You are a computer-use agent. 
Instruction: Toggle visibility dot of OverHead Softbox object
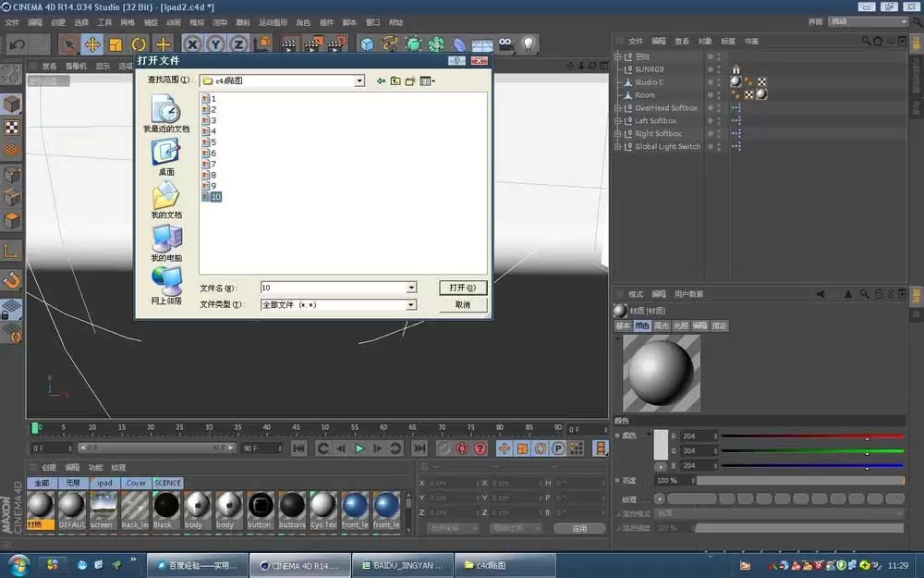pyautogui.click(x=718, y=105)
